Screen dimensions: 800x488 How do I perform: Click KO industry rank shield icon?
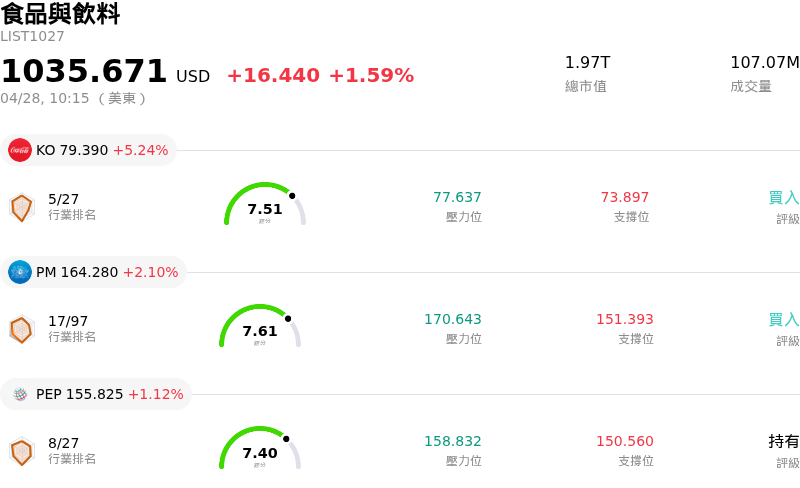coord(21,207)
